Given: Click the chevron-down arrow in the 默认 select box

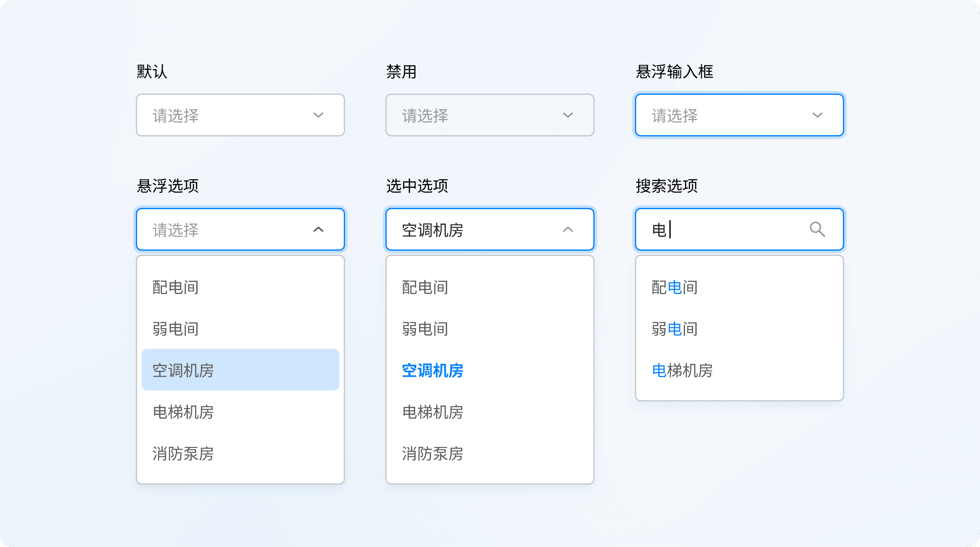Looking at the screenshot, I should point(318,115).
